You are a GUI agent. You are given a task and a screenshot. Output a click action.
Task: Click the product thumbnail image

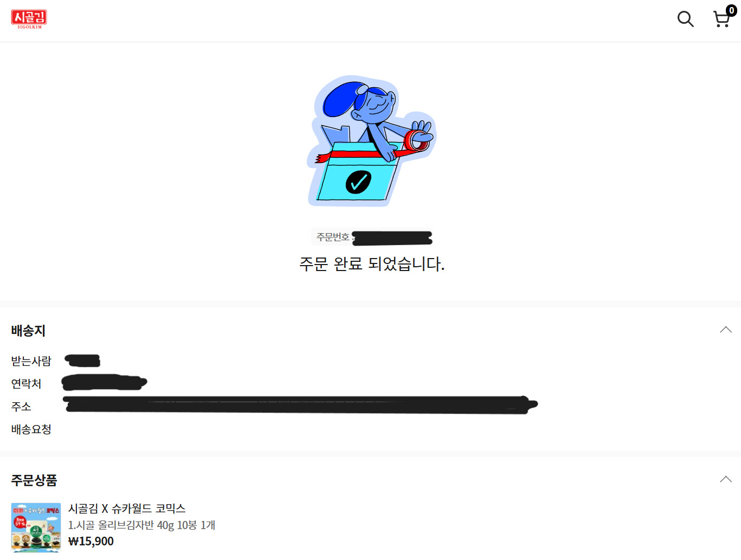tap(36, 527)
